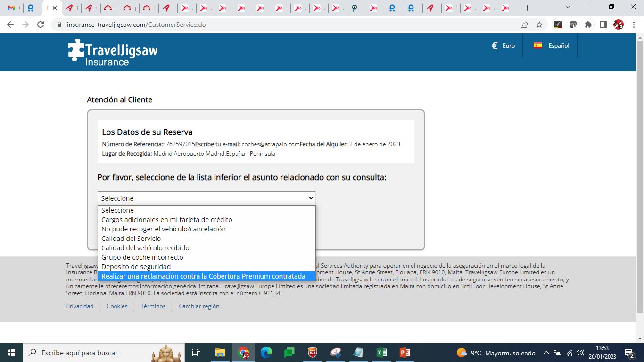Show hidden system tray icons
This screenshot has height=362, width=644.
(x=546, y=353)
